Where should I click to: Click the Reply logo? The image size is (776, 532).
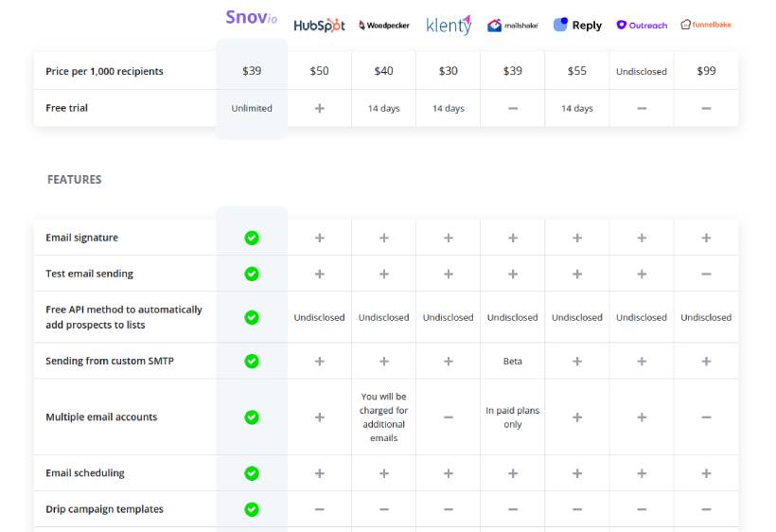[577, 25]
